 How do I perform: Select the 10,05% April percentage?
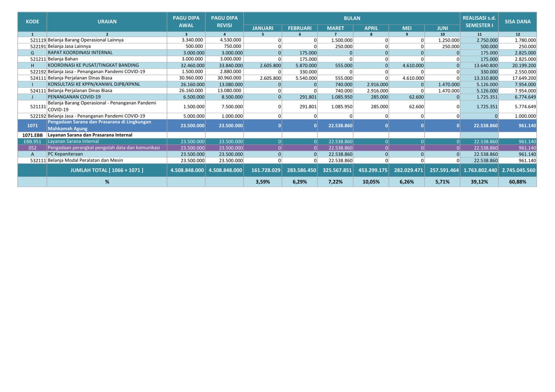pos(371,182)
